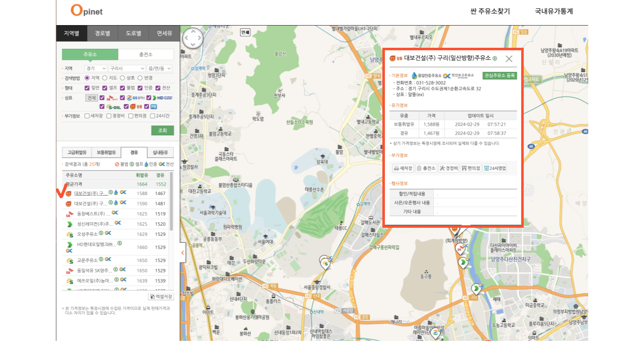Click the HD station marker near 구리 IC

[476, 289]
